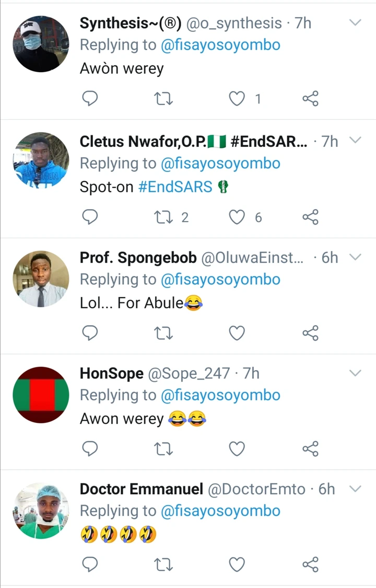Image resolution: width=376 pixels, height=588 pixels.
Task: Retweet Doctor Emmanuel's emoji tweet
Action: coord(164,564)
